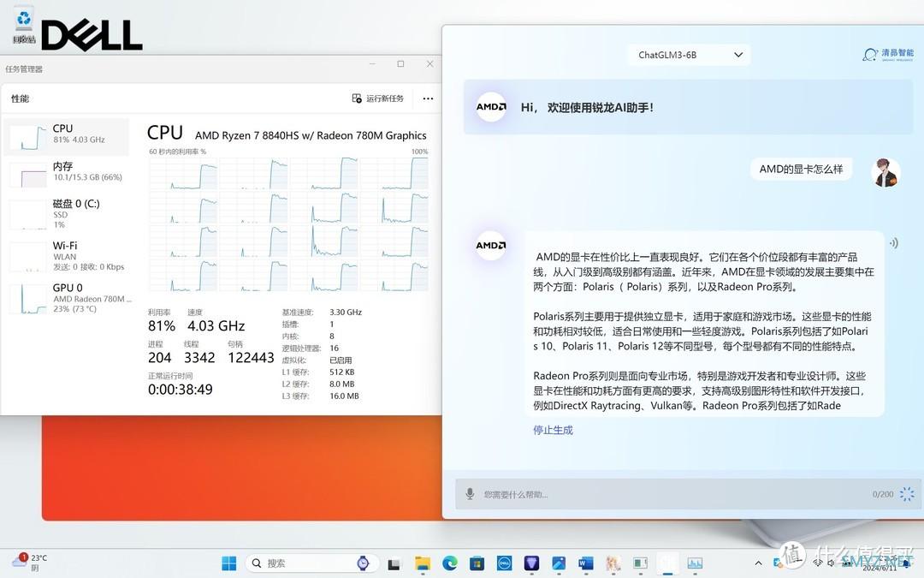Screen dimensions: 924x578
Task: Click the 3.30 GHz base speed value
Action: coord(346,312)
